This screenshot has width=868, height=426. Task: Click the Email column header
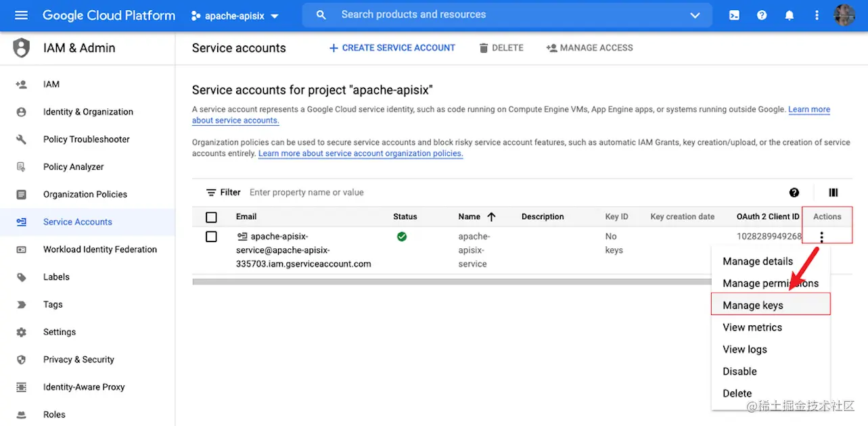pos(246,217)
